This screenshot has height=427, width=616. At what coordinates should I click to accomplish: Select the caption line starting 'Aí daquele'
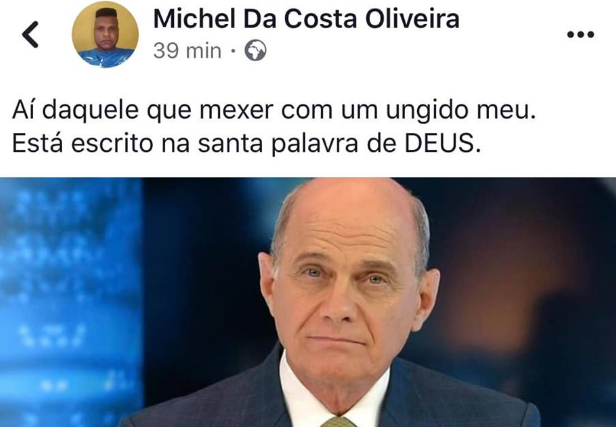(x=274, y=110)
